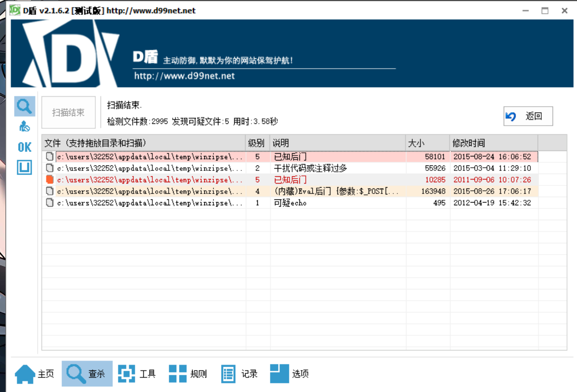
Task: Sort results by 级别 column header
Action: pyautogui.click(x=257, y=143)
